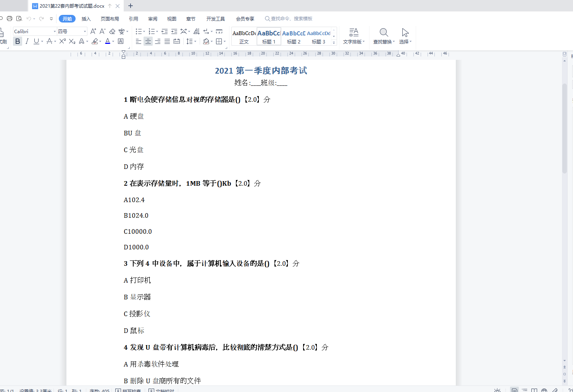
Task: Switch to the 插入 ribbon tab
Action: point(86,18)
